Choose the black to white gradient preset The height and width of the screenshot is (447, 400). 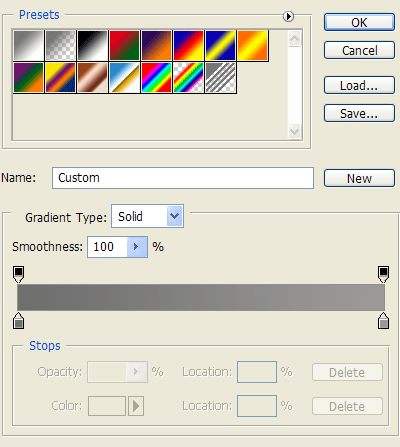[x=93, y=46]
